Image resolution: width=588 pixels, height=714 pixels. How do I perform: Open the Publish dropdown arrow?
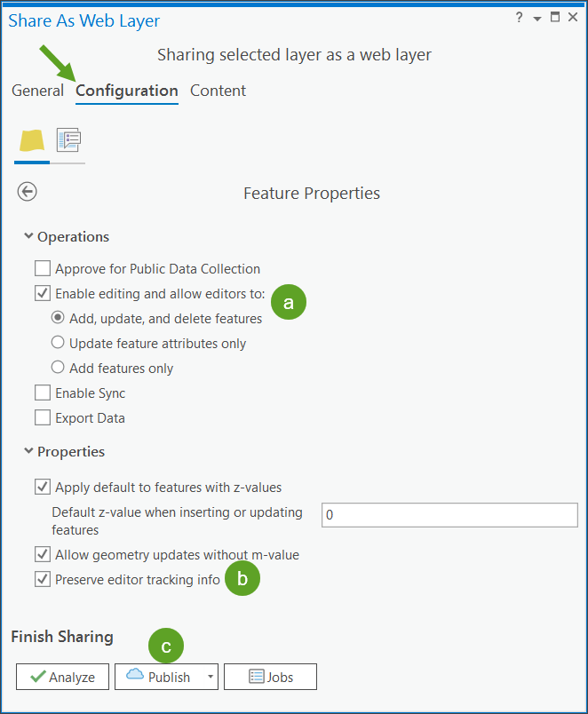pyautogui.click(x=211, y=676)
